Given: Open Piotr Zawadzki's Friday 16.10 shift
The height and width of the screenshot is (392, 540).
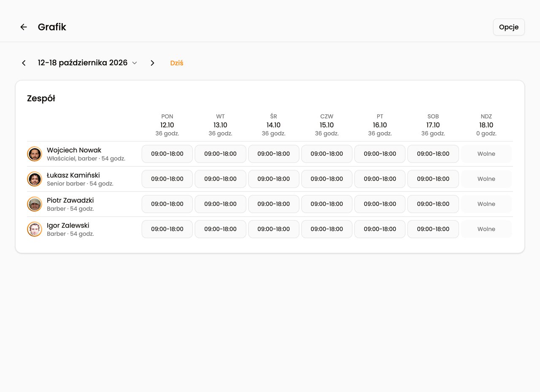Looking at the screenshot, I should point(380,204).
